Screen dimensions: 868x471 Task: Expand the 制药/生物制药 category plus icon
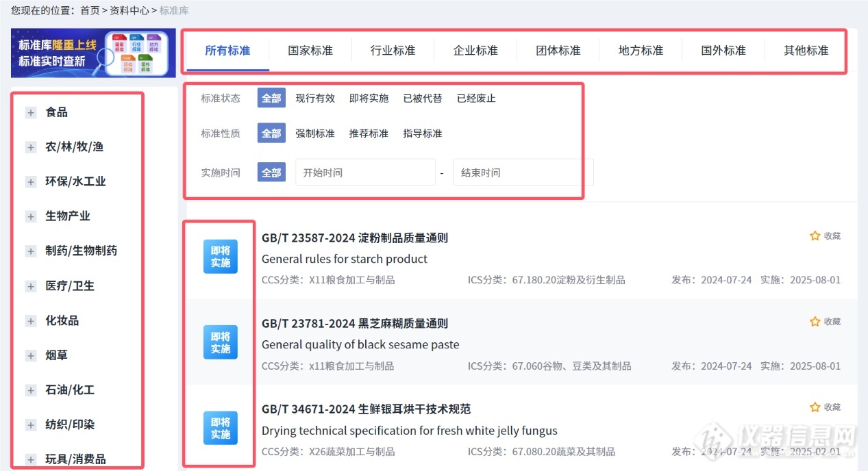coord(31,251)
